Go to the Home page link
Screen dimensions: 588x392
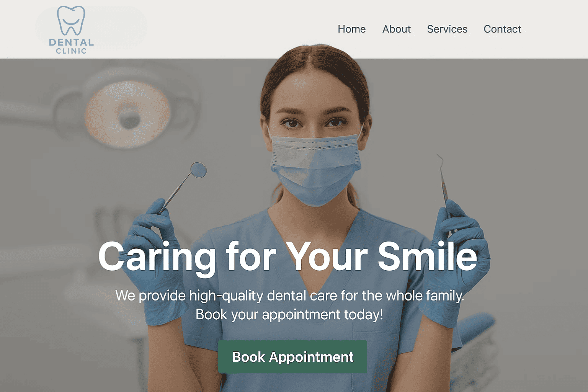[351, 29]
